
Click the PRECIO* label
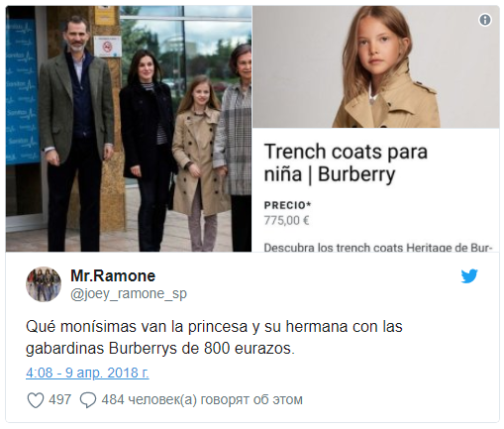pyautogui.click(x=287, y=205)
